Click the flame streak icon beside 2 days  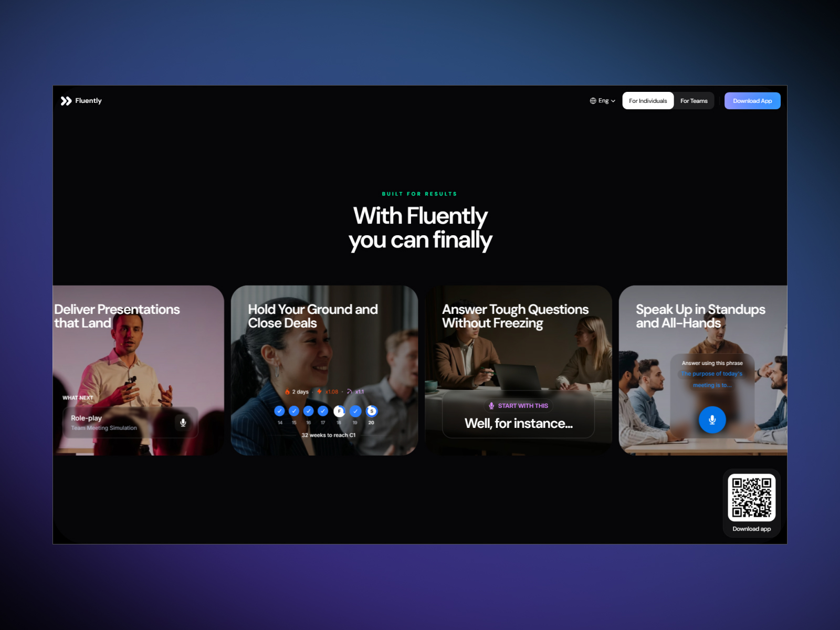287,392
